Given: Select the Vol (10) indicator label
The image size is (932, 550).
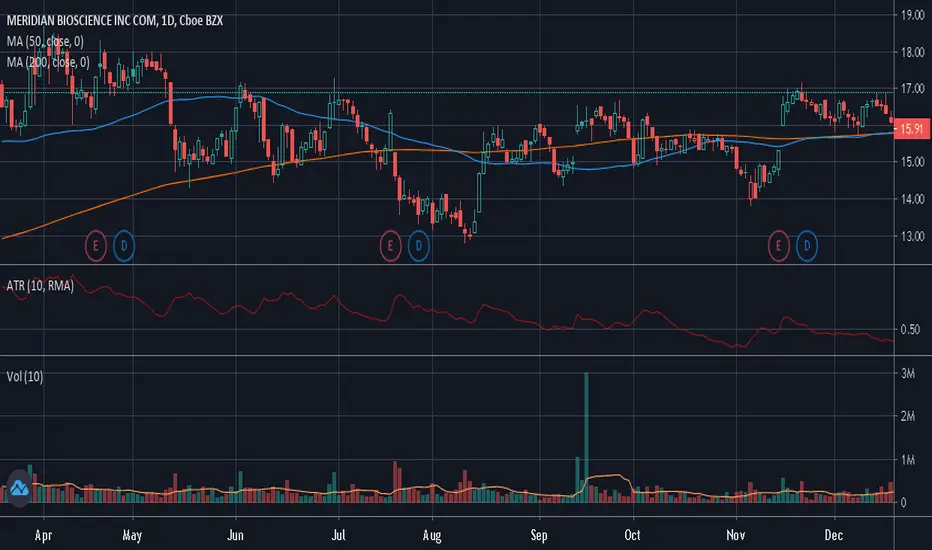Looking at the screenshot, I should 24,376.
